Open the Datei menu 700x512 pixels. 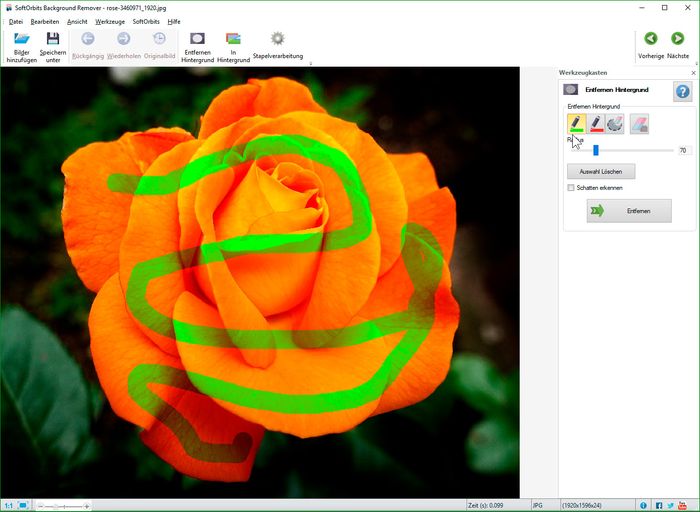(x=16, y=21)
